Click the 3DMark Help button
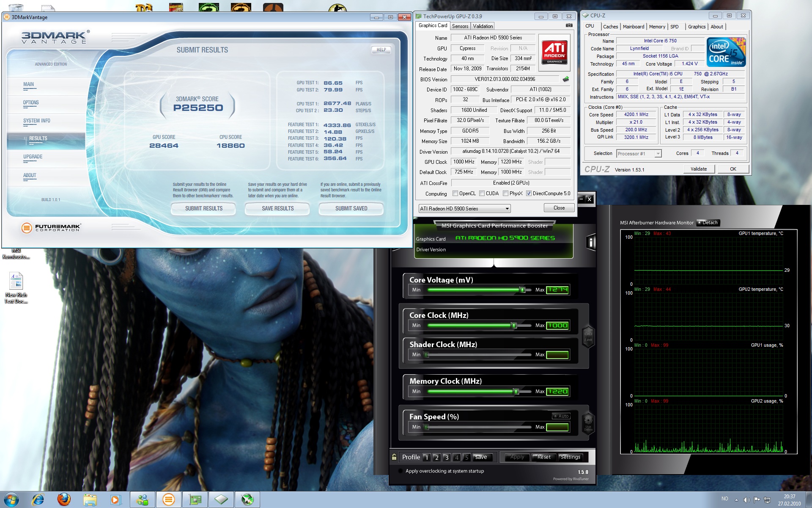The image size is (812, 508). 381,50
